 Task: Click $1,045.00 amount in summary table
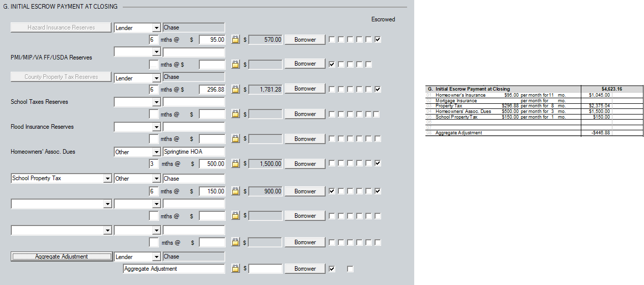(x=599, y=95)
